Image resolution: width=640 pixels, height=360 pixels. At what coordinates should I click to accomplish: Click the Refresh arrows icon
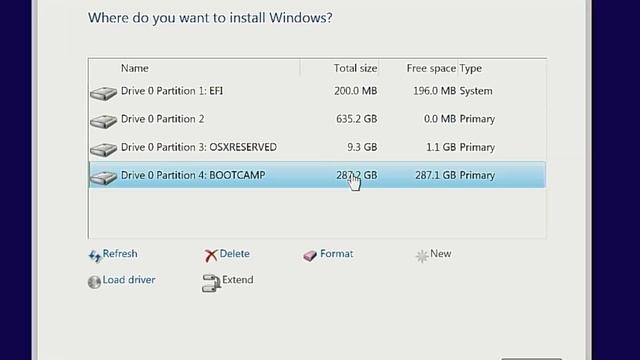(95, 256)
